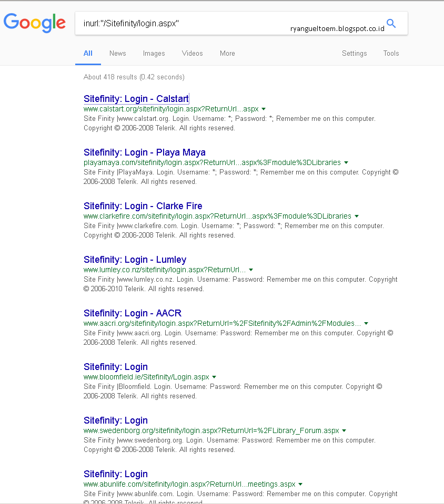
Task: Click the green www.abunlife.com URL text
Action: coord(189,485)
